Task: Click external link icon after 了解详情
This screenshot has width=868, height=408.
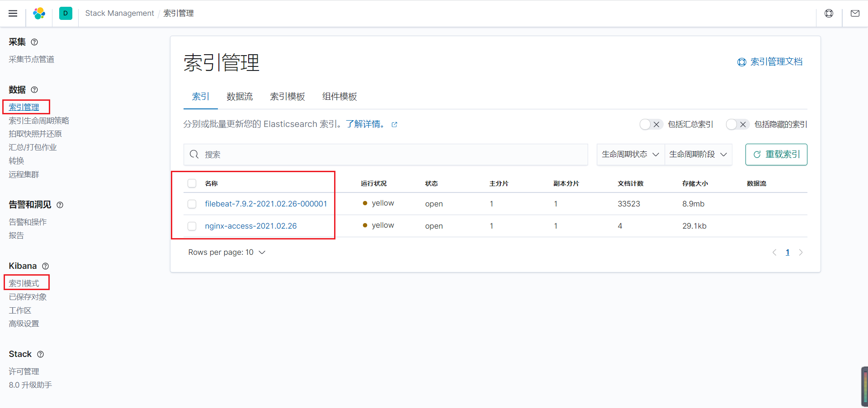Action: (x=394, y=125)
